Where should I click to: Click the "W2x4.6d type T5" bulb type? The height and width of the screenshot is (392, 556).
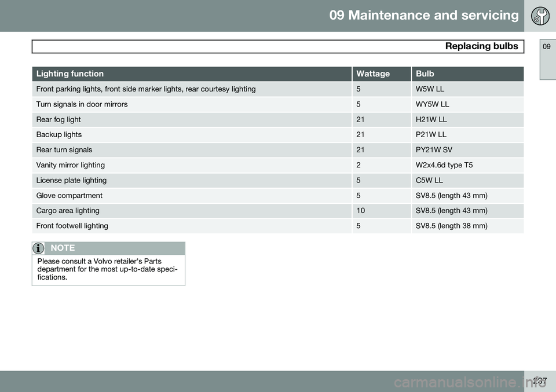(x=444, y=165)
